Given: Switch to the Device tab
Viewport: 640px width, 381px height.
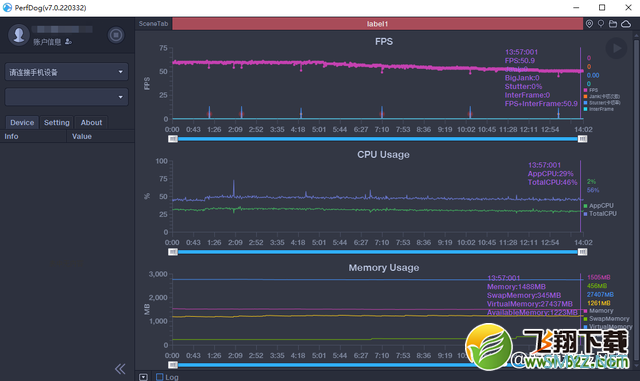Looking at the screenshot, I should (22, 123).
